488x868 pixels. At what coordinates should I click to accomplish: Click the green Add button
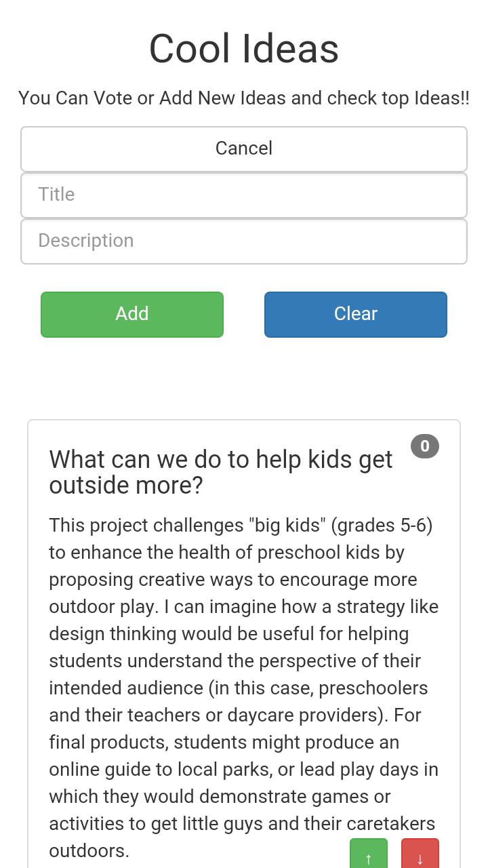[132, 314]
